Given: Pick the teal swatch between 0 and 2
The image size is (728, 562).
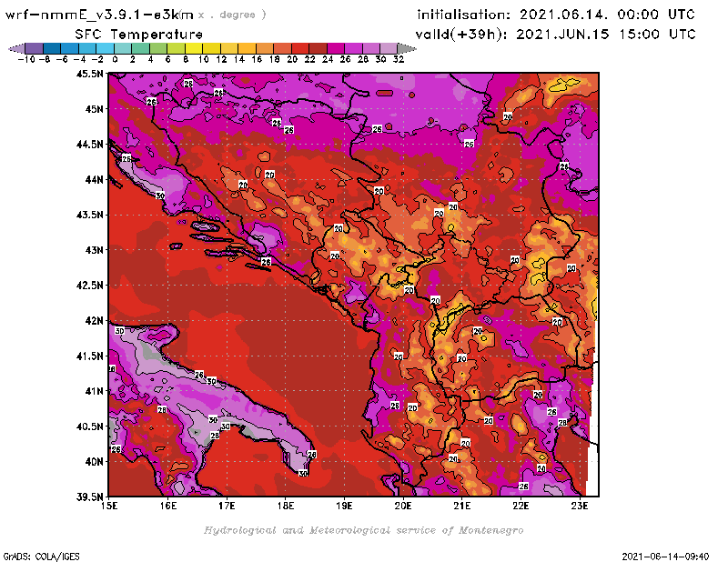Looking at the screenshot, I should pyautogui.click(x=123, y=48).
